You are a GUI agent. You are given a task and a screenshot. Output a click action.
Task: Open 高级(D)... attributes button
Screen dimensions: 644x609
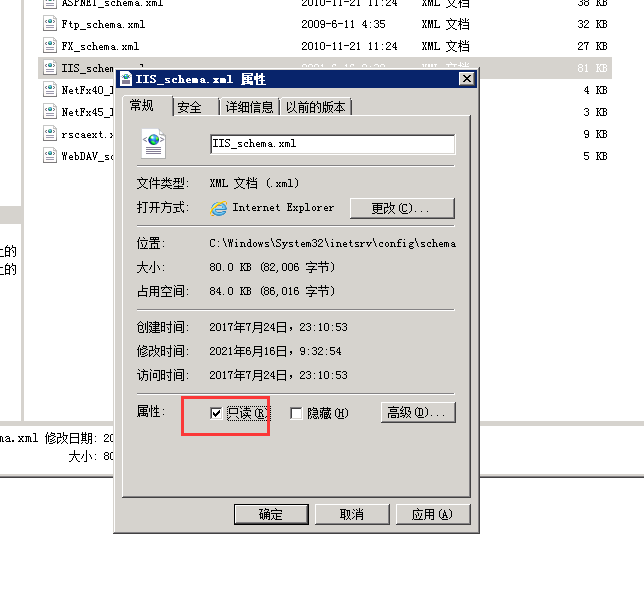coord(418,412)
